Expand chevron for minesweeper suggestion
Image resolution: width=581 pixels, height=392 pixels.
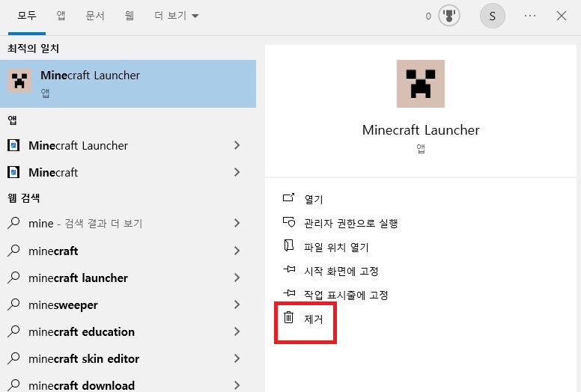point(237,304)
